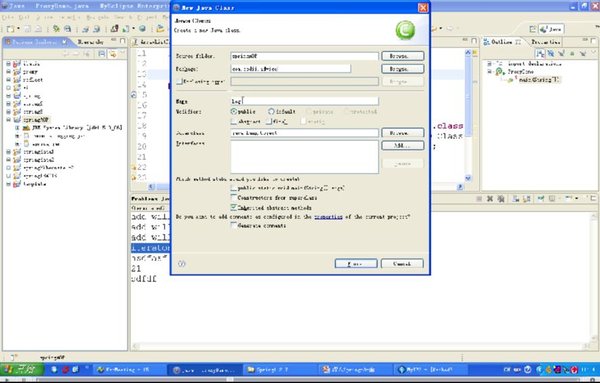Toggle Hide Non-Public Members icon in Outline
This screenshot has width=600, height=383.
(x=572, y=54)
